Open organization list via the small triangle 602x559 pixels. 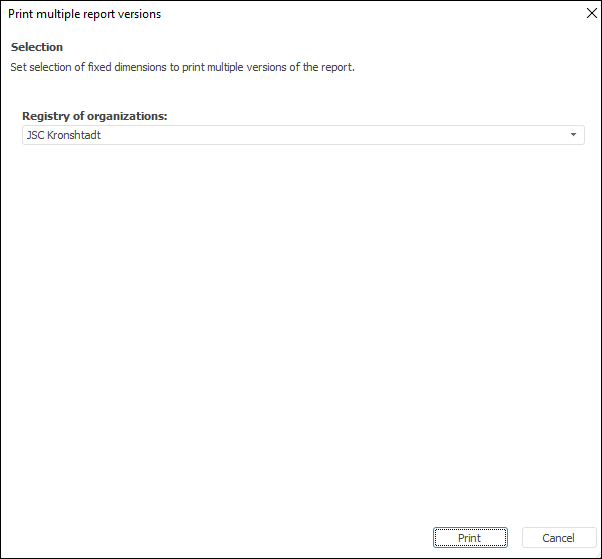[x=573, y=135]
